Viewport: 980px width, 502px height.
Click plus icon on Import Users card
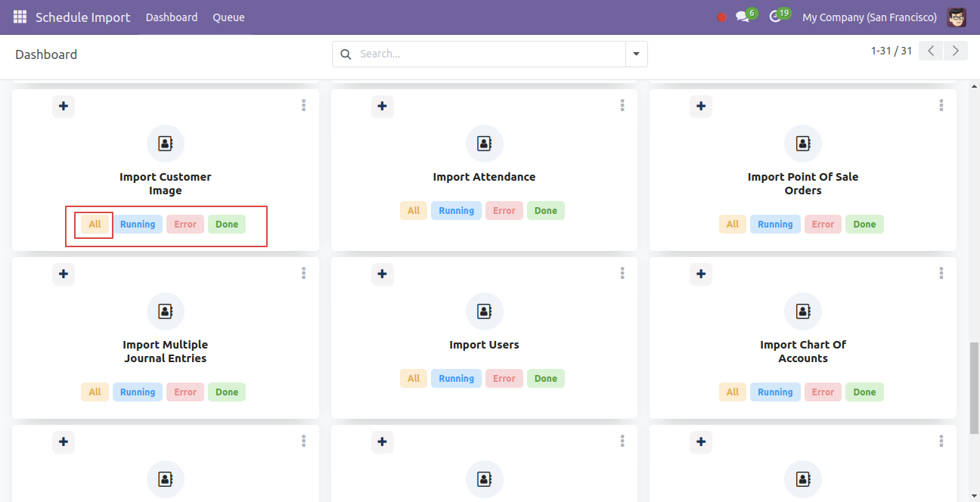tap(383, 274)
